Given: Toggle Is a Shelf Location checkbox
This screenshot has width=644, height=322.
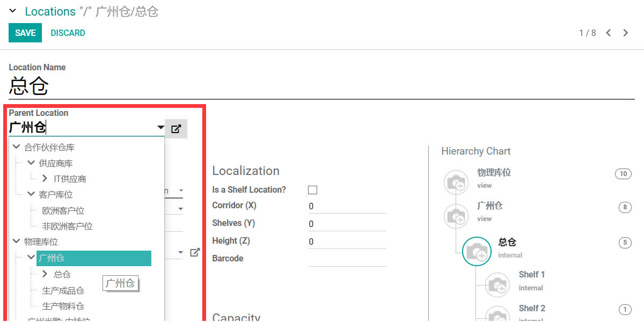Looking at the screenshot, I should click(312, 190).
